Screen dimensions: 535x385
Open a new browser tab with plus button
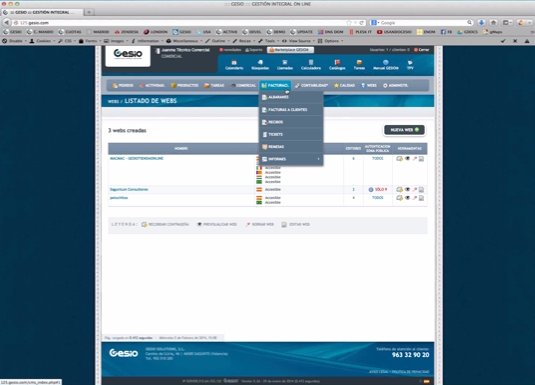88,12
